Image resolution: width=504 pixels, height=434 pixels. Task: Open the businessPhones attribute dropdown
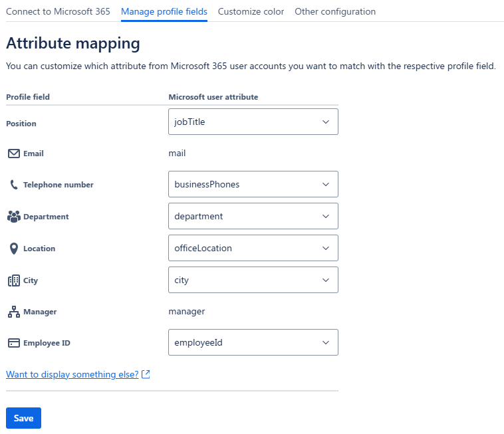click(x=253, y=184)
